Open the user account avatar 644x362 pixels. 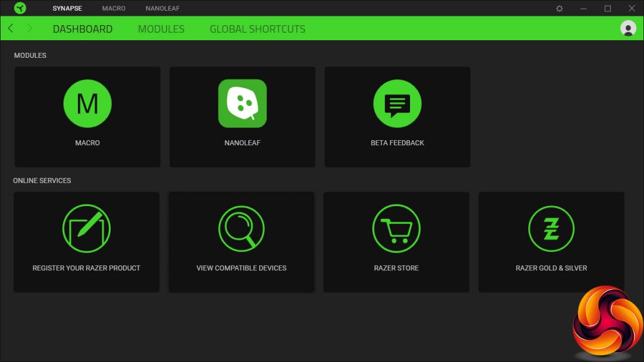click(x=628, y=28)
